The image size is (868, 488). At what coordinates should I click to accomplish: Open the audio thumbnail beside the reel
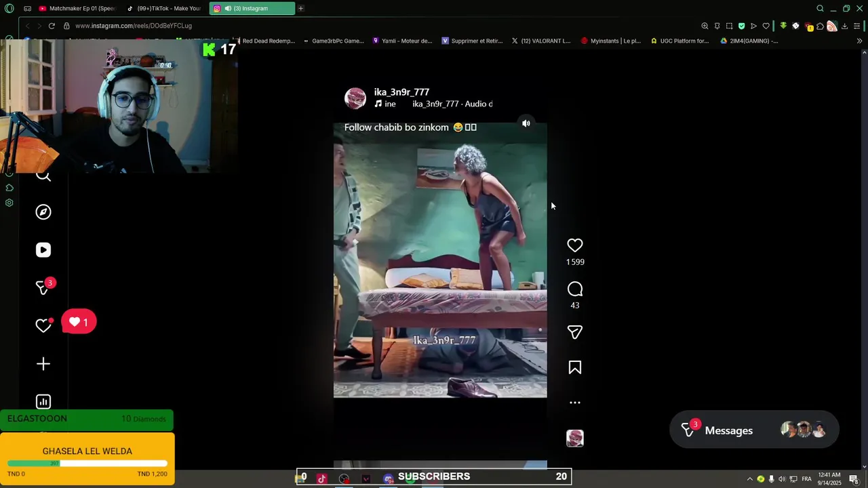tap(574, 439)
